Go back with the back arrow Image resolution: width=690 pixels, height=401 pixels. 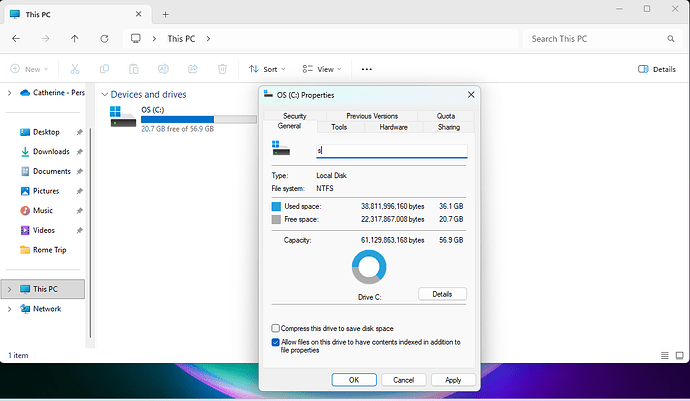(16, 39)
